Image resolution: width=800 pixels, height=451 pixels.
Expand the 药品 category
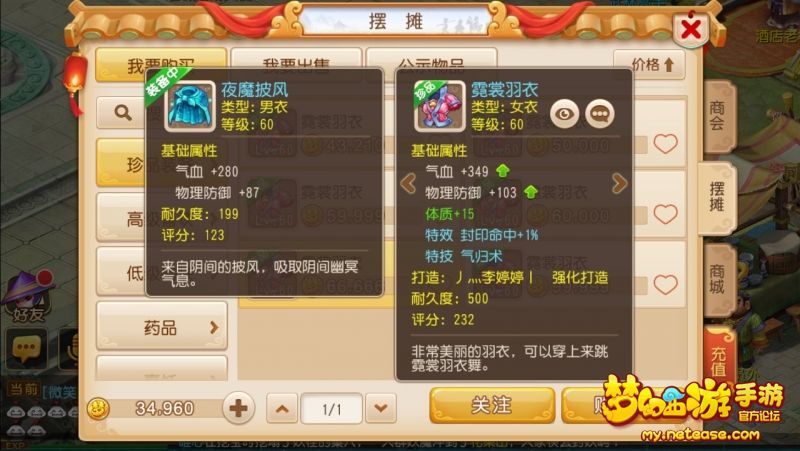coord(161,327)
